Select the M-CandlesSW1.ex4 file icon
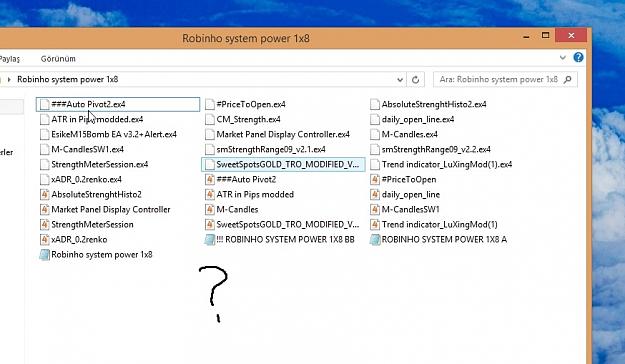Screen dimensions: 625x364 click(x=45, y=150)
